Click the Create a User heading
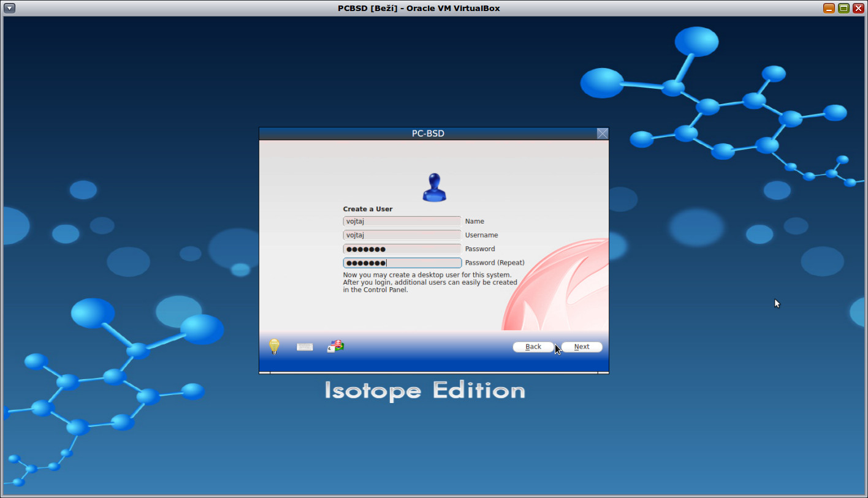The width and height of the screenshot is (868, 498). click(368, 209)
